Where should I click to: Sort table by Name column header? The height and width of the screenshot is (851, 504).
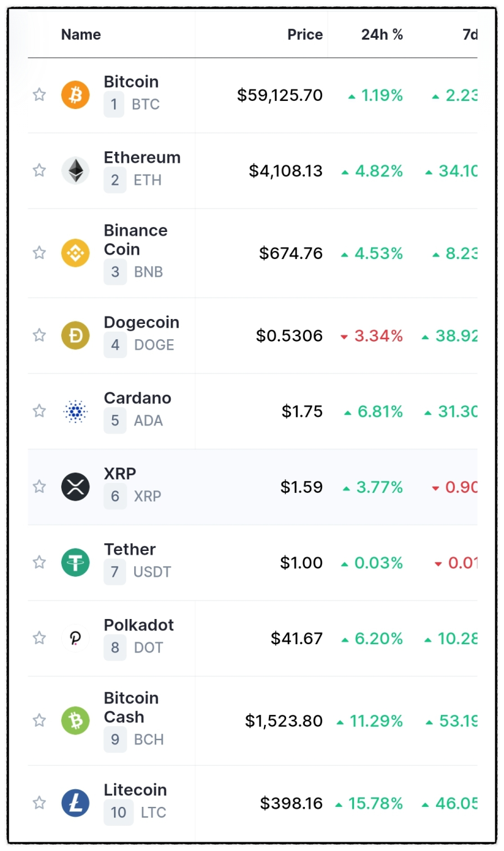click(81, 35)
